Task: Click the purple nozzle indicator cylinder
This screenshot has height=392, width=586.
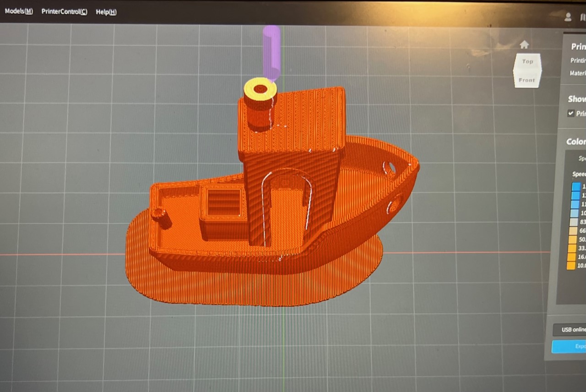Action: [x=271, y=51]
